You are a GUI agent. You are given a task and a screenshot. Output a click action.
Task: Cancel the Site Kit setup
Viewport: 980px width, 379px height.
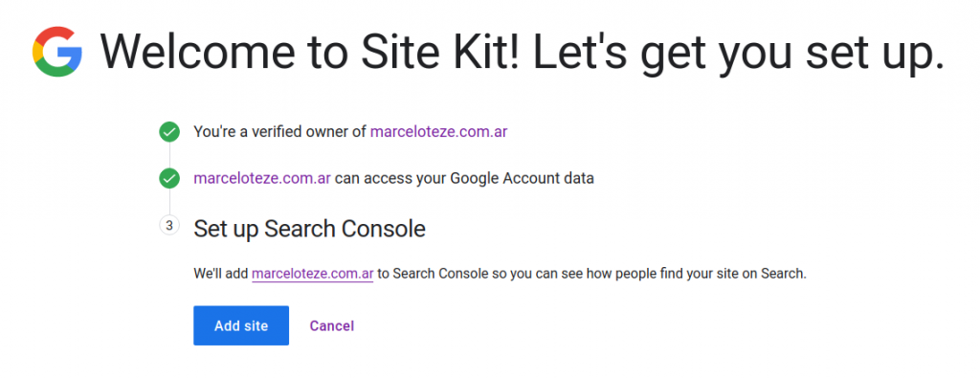(332, 325)
